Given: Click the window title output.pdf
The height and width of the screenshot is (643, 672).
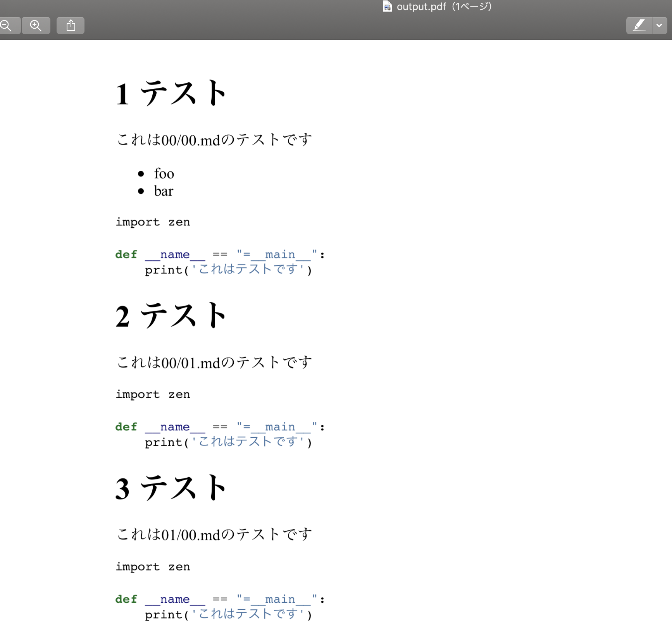Looking at the screenshot, I should (x=444, y=6).
